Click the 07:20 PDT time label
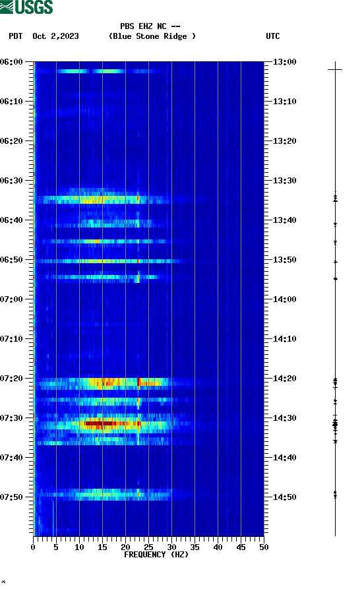 click(11, 379)
